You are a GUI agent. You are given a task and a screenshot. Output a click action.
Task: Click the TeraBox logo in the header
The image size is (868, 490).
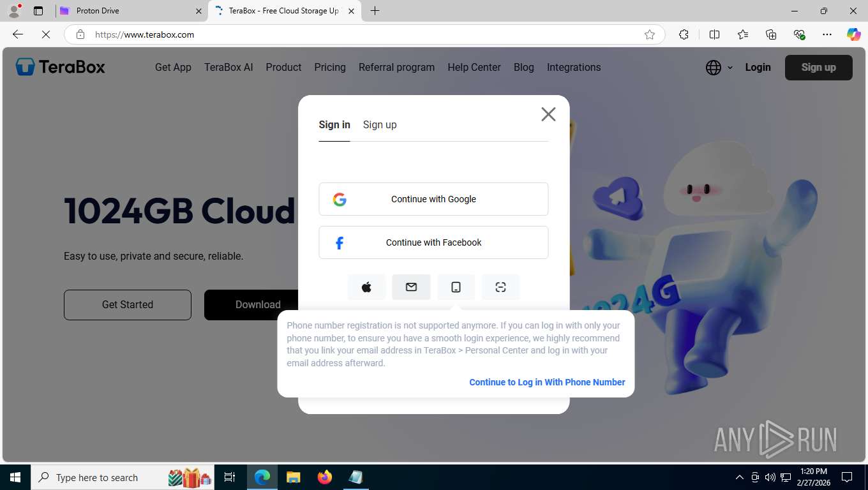click(61, 67)
